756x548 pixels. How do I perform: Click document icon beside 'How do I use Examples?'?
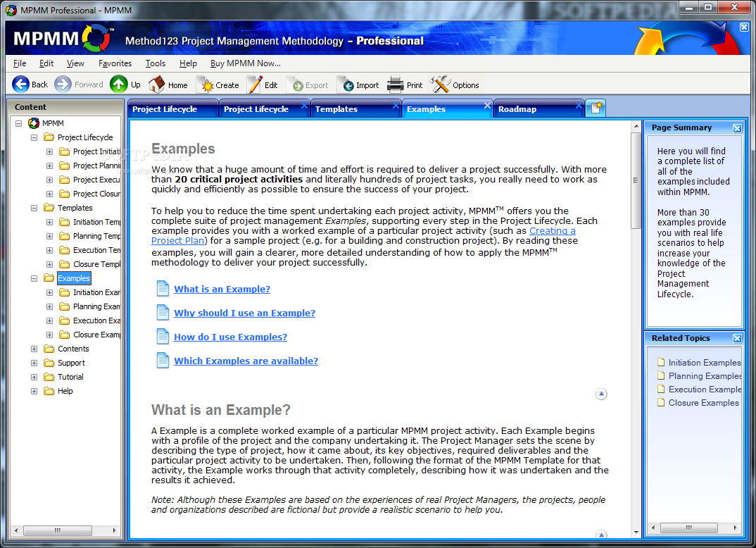163,336
